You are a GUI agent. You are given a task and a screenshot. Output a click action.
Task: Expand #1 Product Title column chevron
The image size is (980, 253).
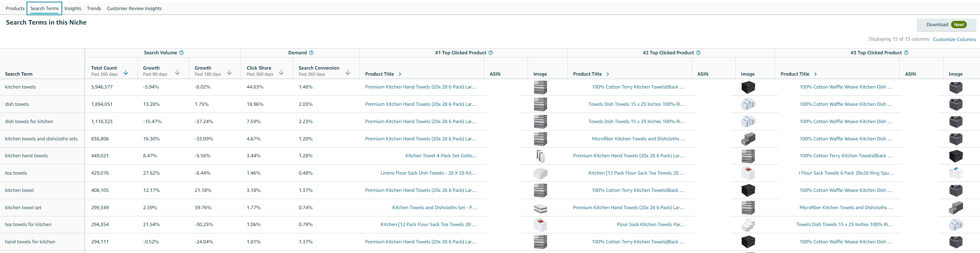400,74
